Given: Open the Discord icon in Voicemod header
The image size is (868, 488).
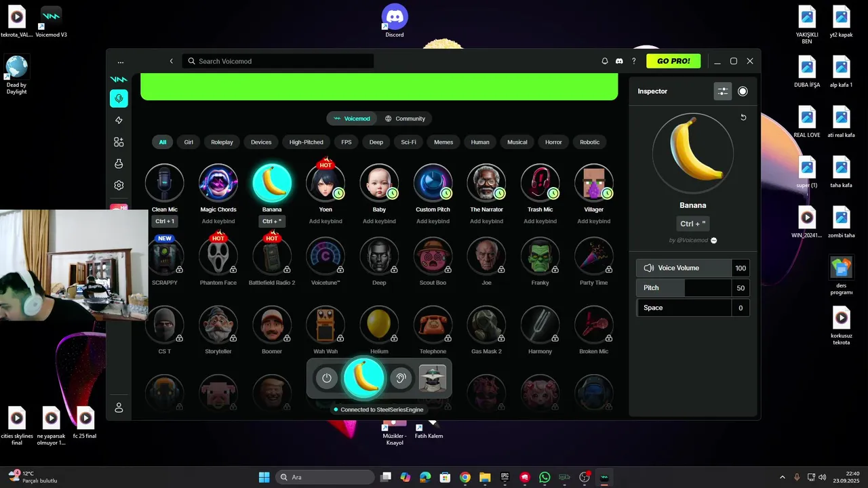Looking at the screenshot, I should (619, 61).
